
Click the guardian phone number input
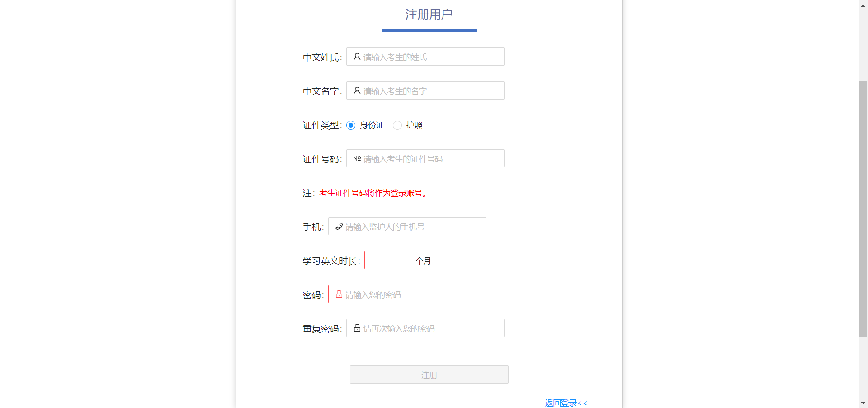click(411, 226)
